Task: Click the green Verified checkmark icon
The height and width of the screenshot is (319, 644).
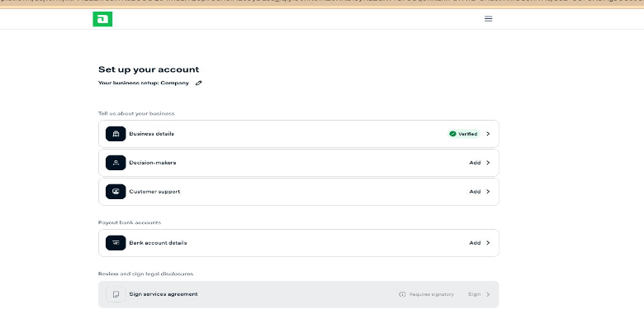Action: 452,134
